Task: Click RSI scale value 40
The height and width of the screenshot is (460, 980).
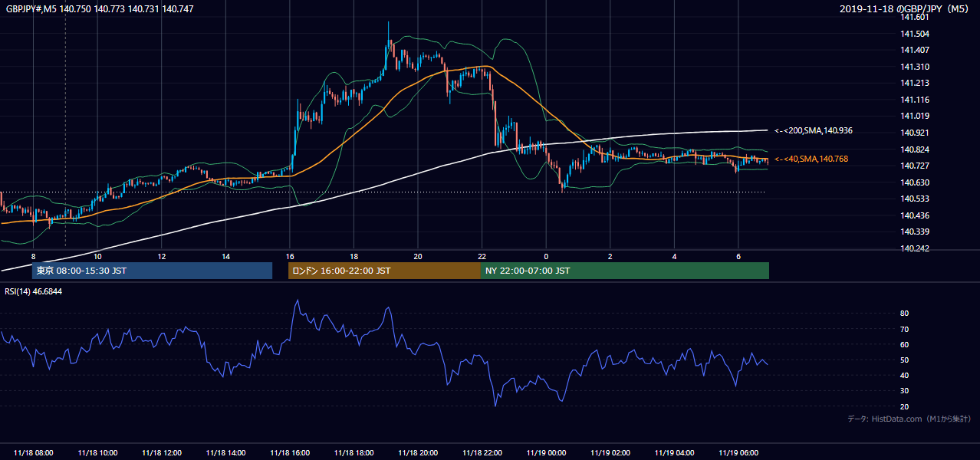Action: pyautogui.click(x=905, y=375)
